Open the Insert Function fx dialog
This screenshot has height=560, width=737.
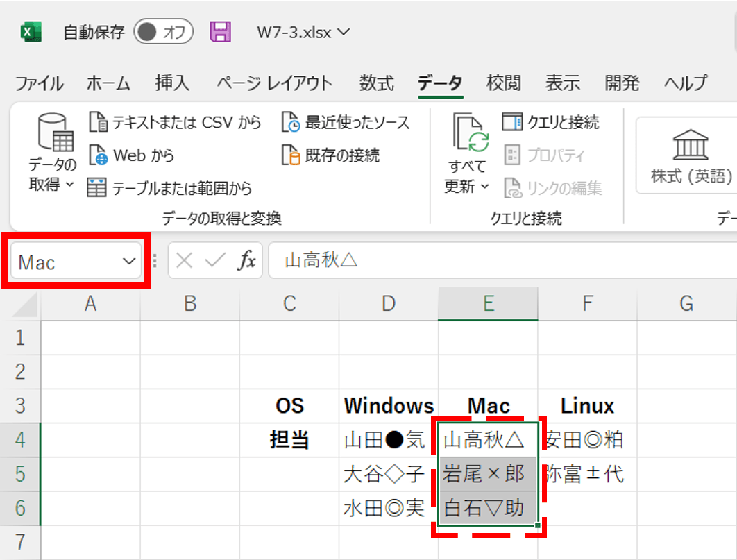coord(247,260)
